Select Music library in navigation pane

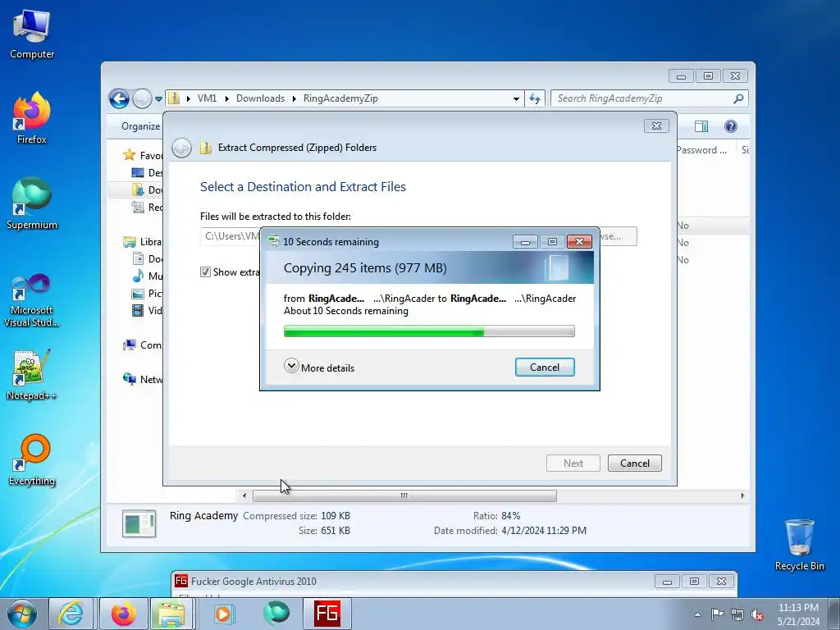point(147,276)
